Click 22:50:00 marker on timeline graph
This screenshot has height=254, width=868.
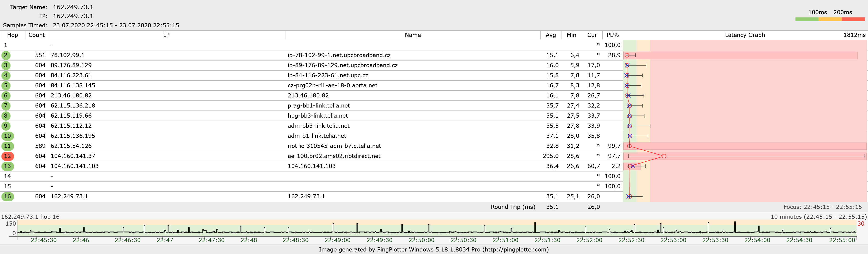point(421,240)
